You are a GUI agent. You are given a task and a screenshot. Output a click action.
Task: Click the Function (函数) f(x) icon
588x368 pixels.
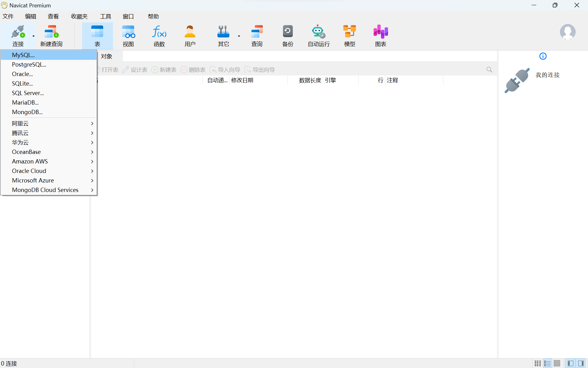tap(159, 36)
